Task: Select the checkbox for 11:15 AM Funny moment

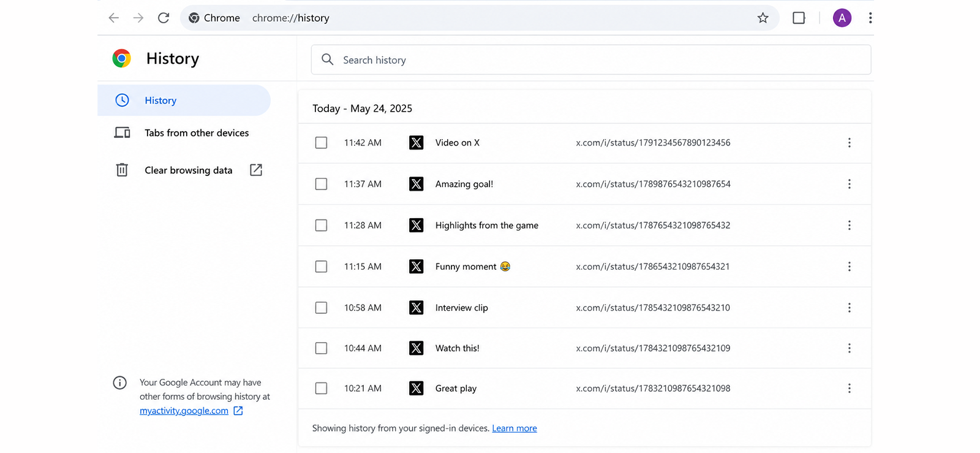Action: (x=321, y=267)
